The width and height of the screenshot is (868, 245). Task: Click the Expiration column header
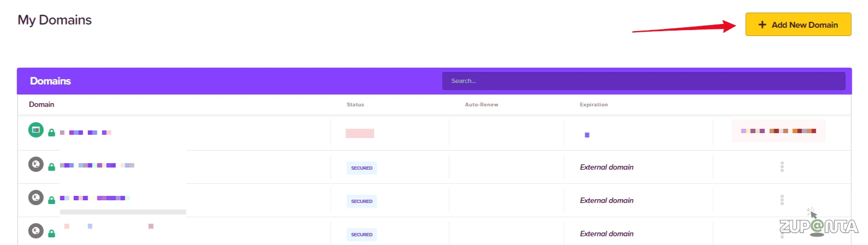click(594, 105)
